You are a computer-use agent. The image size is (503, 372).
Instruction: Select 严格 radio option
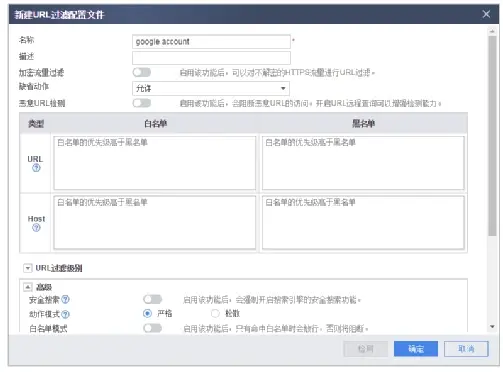(147, 313)
